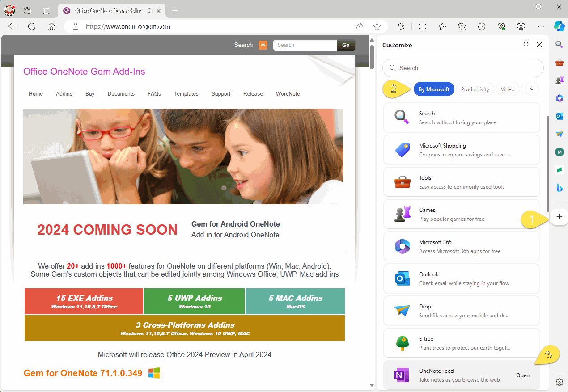The height and width of the screenshot is (392, 568).
Task: Close the Customize panel
Action: [539, 45]
